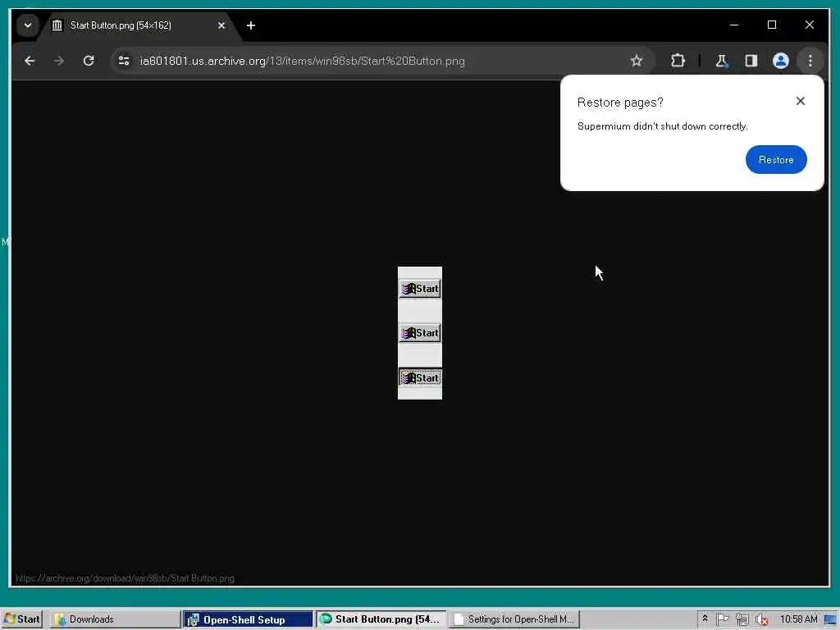Open the profile avatar menu
The height and width of the screenshot is (630, 840).
[x=781, y=61]
